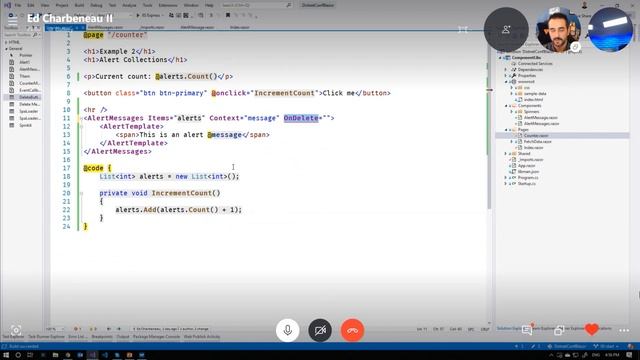Screen dimensions: 640x360
Task: Collapse the Components folder
Action: click(x=506, y=106)
